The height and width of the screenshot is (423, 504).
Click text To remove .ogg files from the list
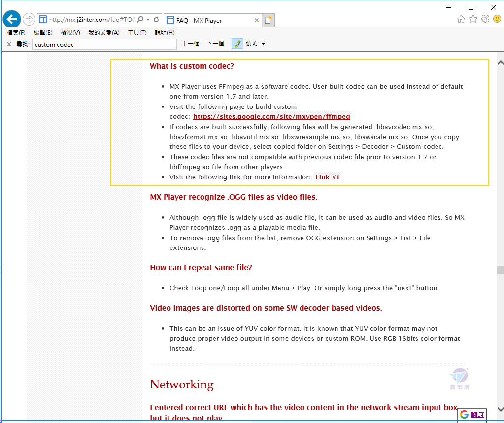tap(300, 243)
